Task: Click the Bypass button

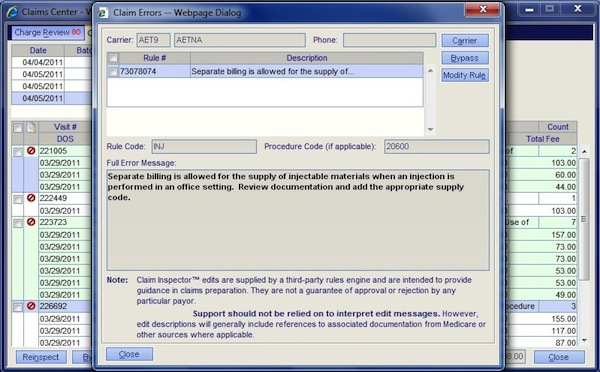Action: click(x=465, y=58)
